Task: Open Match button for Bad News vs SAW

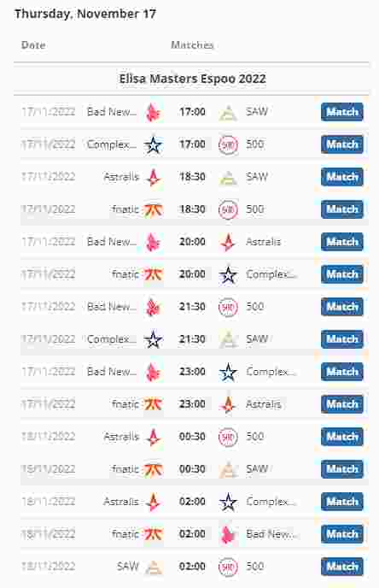Action: click(342, 112)
